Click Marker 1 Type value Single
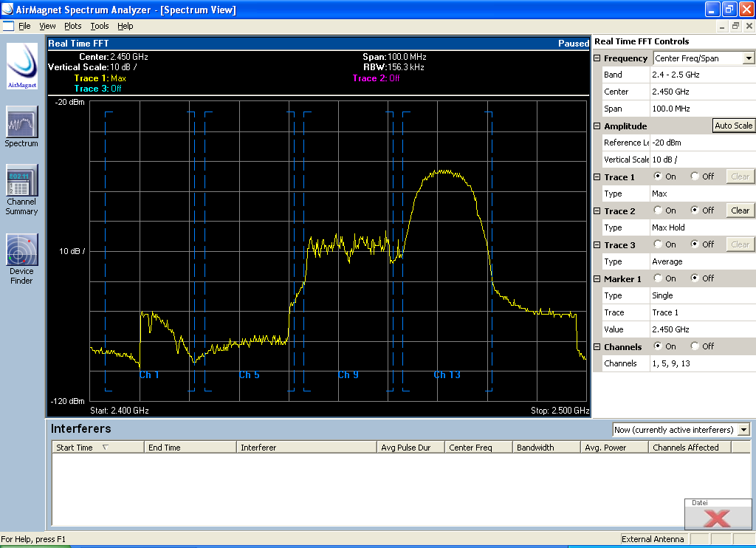 tap(703, 295)
